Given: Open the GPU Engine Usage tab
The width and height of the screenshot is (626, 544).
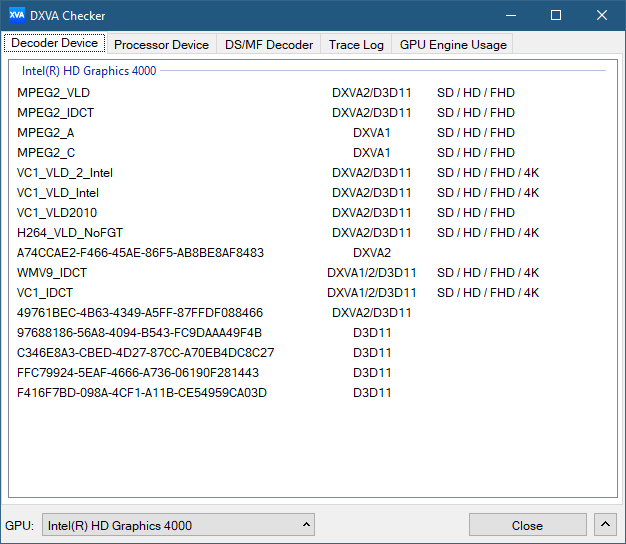Looking at the screenshot, I should point(453,44).
